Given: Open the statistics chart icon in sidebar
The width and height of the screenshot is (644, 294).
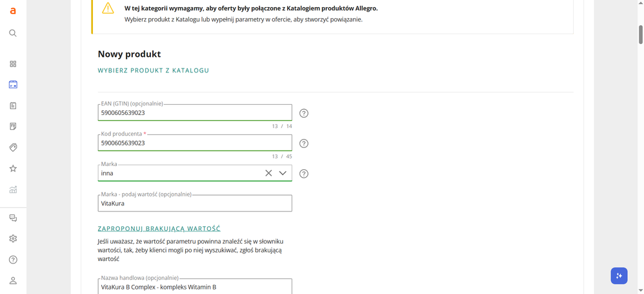Looking at the screenshot, I should 13,189.
